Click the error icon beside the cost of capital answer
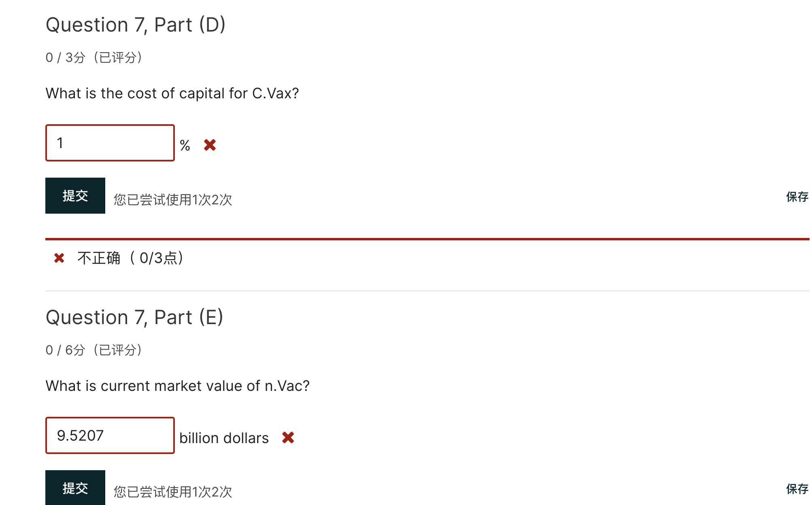 click(x=210, y=145)
